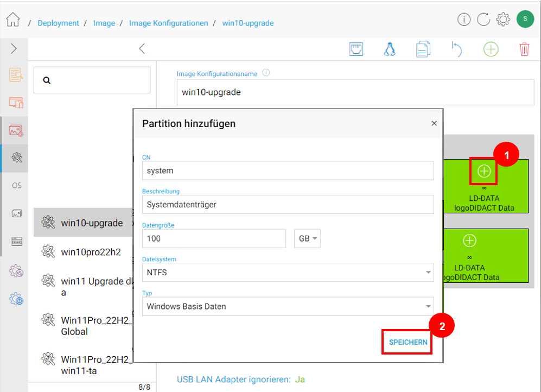Open the info circle icon in header
Image resolution: width=541 pixels, height=392 pixels.
464,20
